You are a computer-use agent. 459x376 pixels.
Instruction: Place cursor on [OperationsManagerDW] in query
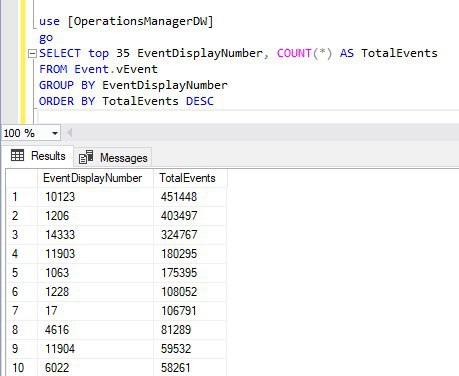coord(140,21)
